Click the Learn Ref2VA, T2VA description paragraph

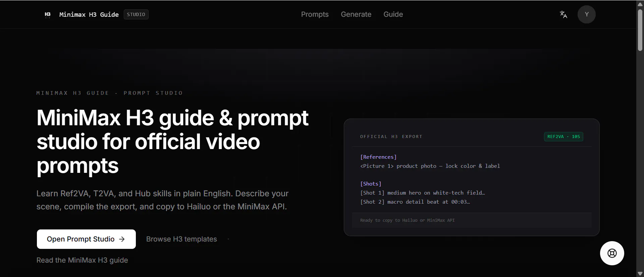(x=162, y=200)
